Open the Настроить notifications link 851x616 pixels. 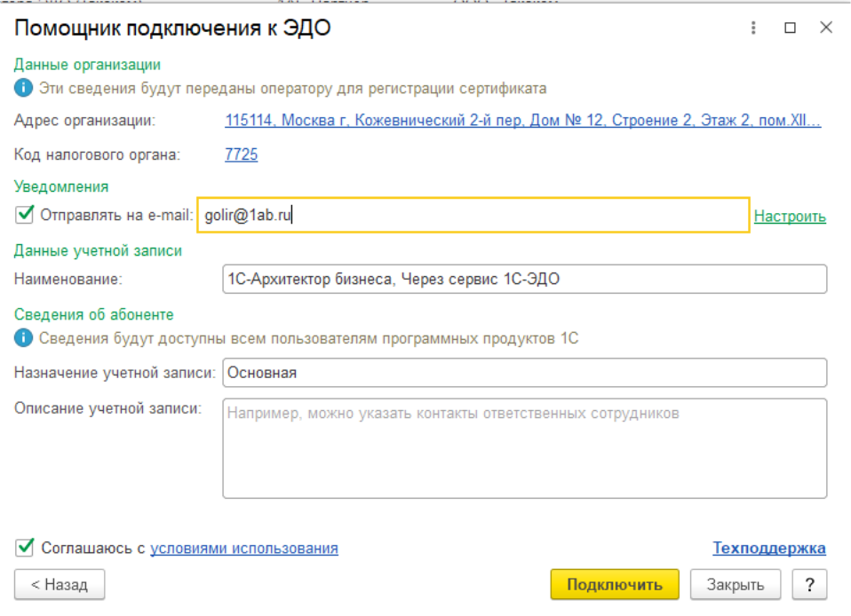click(790, 216)
